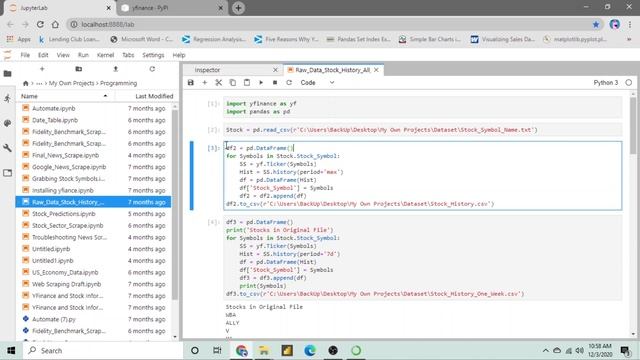This screenshot has height=360, width=640.
Task: Sort files by Name column header
Action: pos(65,96)
